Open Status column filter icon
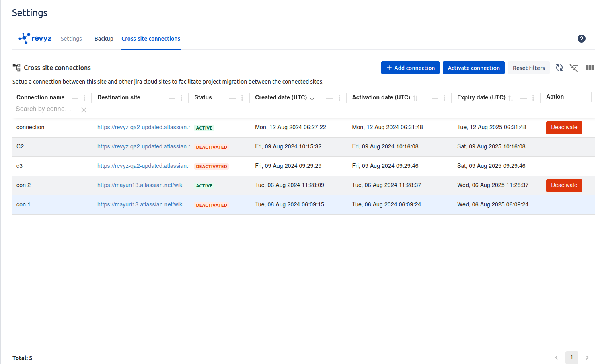This screenshot has height=364, width=596. 232,98
